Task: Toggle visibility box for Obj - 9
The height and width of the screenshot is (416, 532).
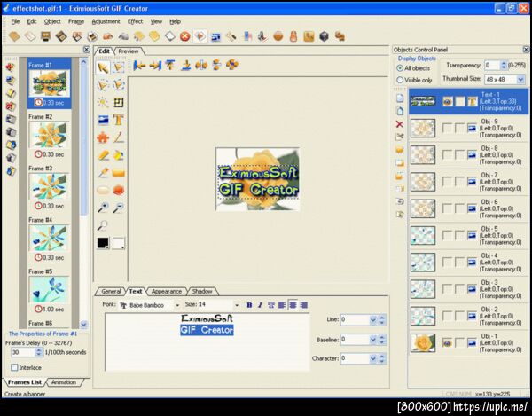Action: click(x=447, y=129)
